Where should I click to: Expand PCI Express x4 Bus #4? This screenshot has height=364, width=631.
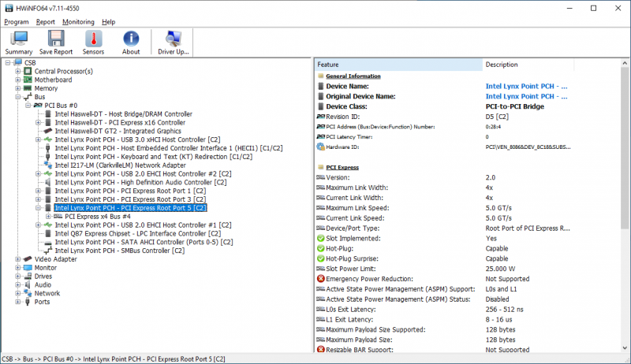tap(48, 216)
